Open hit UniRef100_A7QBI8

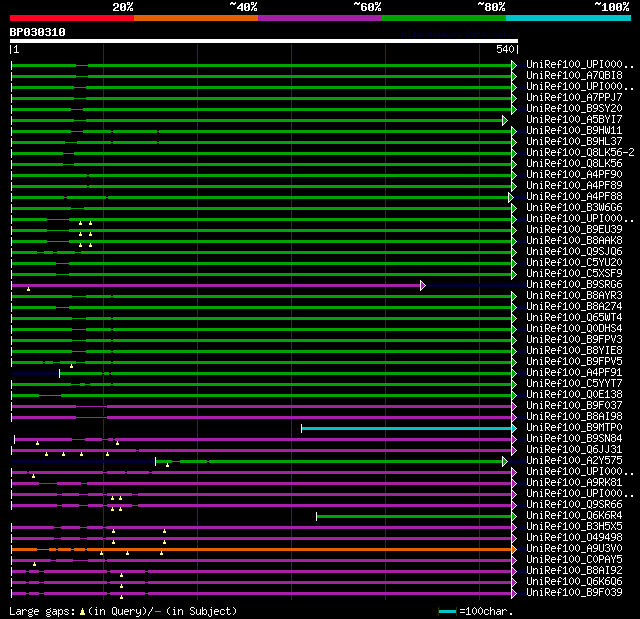(574, 75)
